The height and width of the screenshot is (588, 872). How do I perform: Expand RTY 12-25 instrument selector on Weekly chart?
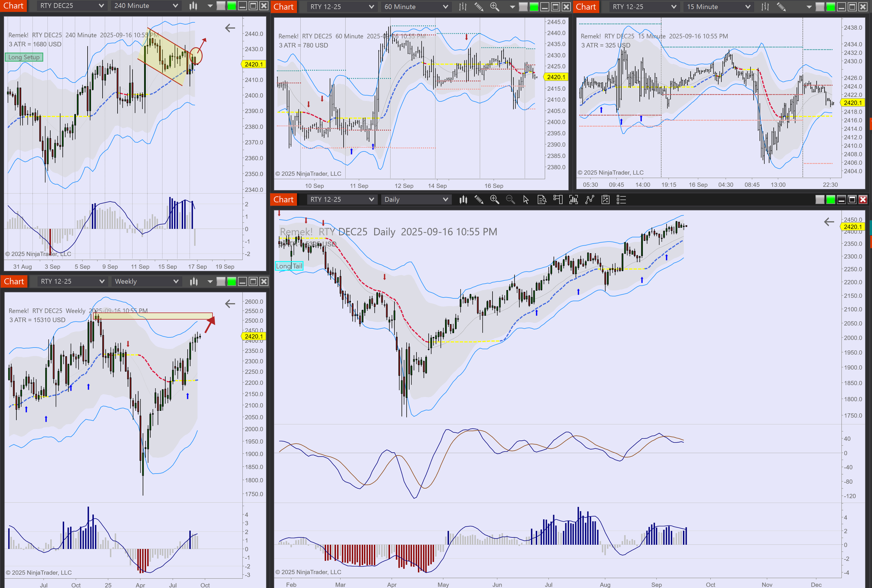[x=72, y=281]
